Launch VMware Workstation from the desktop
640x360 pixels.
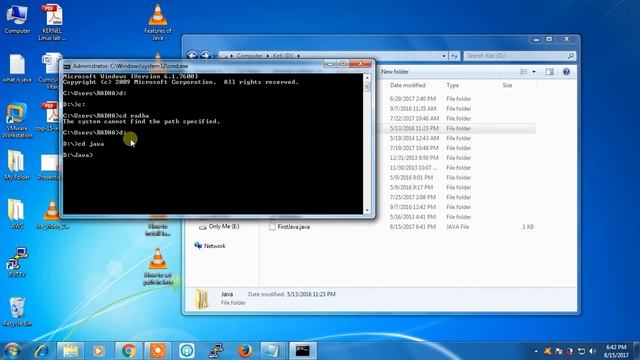(17, 120)
